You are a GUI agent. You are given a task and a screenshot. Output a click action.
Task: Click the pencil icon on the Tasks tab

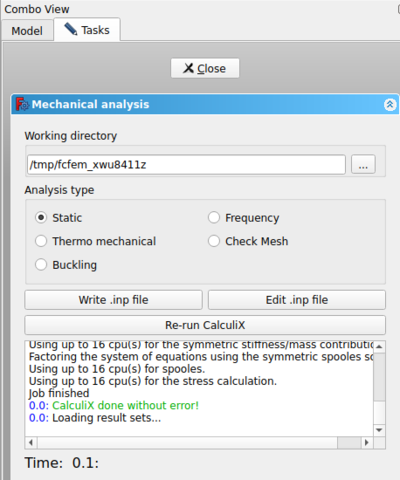tap(71, 29)
